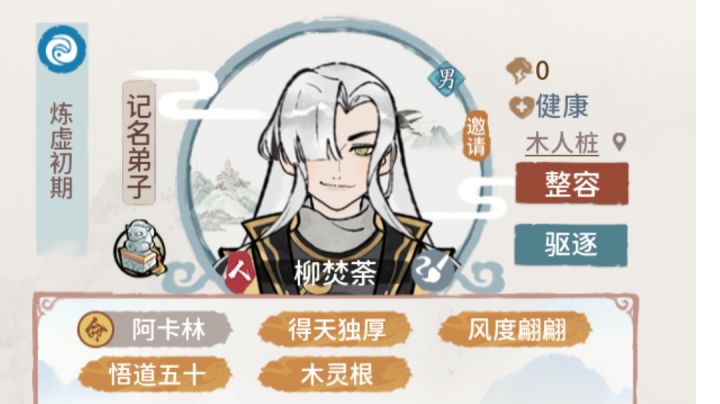Tap the jade seal statue icon
The width and height of the screenshot is (720, 404).
click(139, 247)
